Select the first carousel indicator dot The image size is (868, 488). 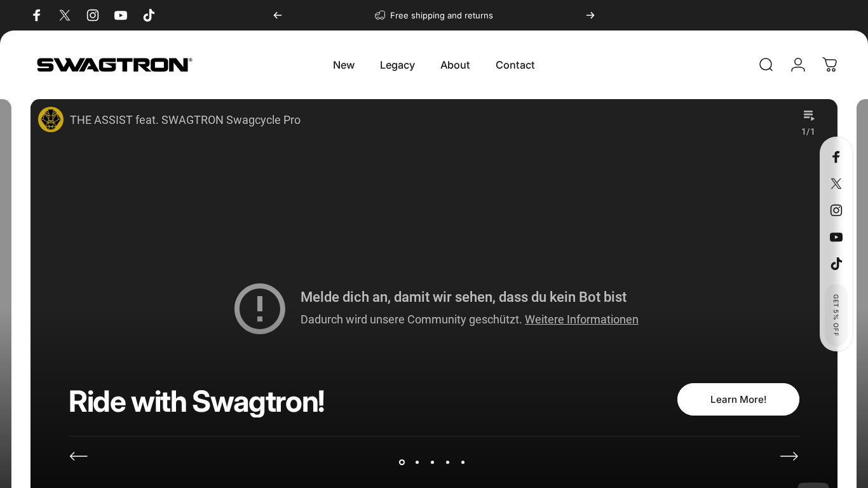(402, 462)
